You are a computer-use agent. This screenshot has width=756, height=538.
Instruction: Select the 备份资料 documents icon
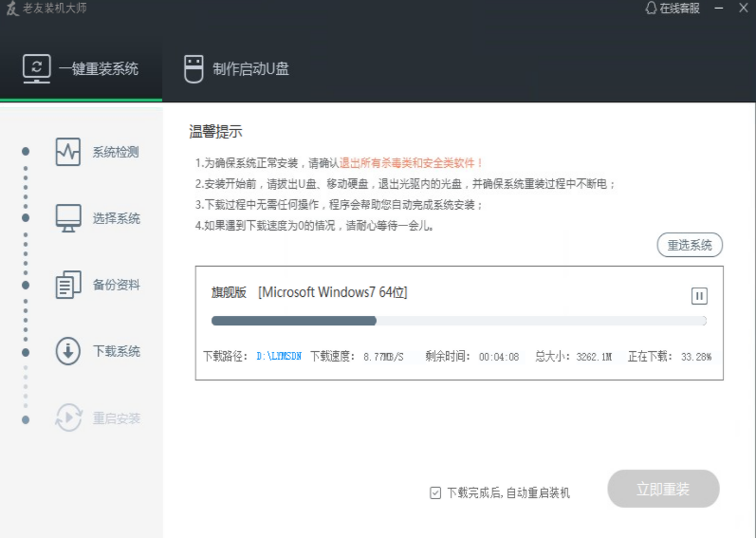[x=68, y=285]
